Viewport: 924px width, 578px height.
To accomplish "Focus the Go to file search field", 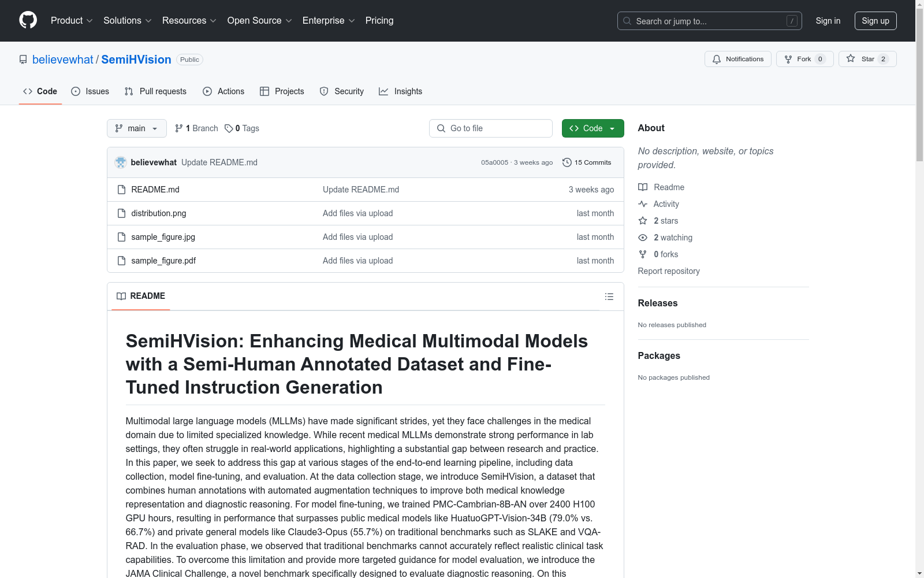I will [x=497, y=128].
